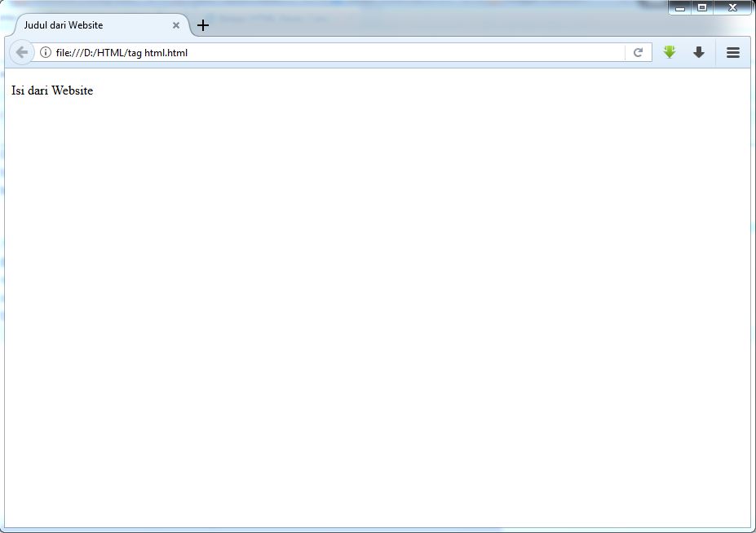Expand the hamburger menu panel
This screenshot has height=533, width=756.
[732, 51]
